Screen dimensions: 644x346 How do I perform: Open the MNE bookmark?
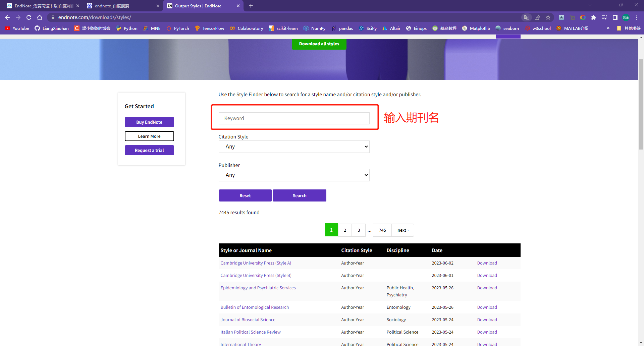coord(152,28)
